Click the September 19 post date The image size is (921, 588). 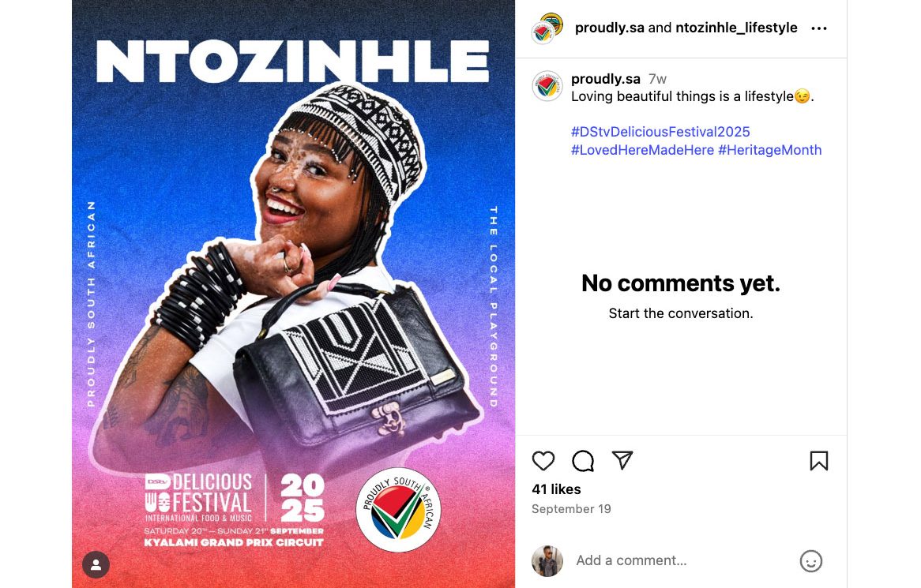coord(571,509)
